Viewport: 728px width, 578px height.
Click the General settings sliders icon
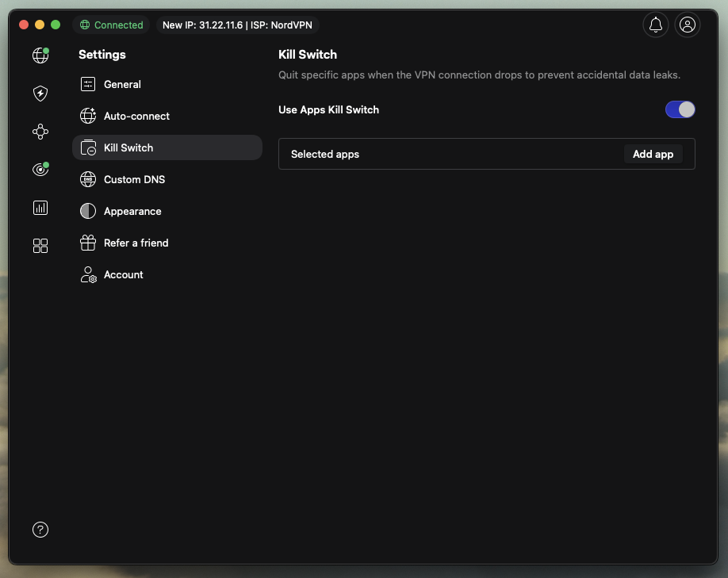click(88, 84)
